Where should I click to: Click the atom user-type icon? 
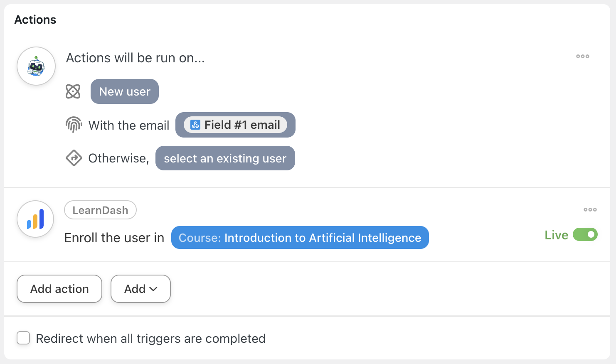pyautogui.click(x=73, y=91)
